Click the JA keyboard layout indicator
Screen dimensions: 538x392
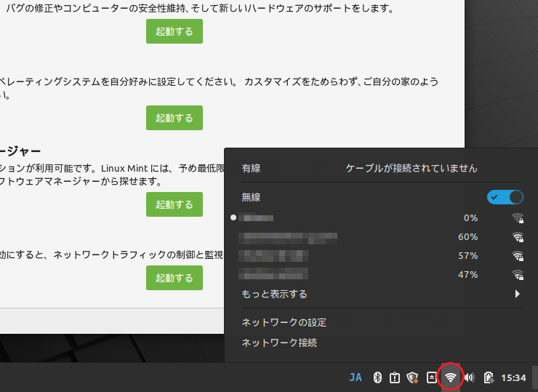tap(356, 377)
